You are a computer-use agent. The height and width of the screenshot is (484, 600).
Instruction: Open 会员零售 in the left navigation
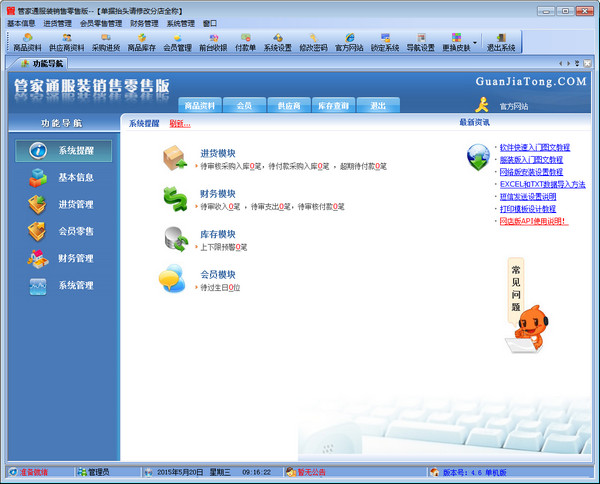click(75, 232)
